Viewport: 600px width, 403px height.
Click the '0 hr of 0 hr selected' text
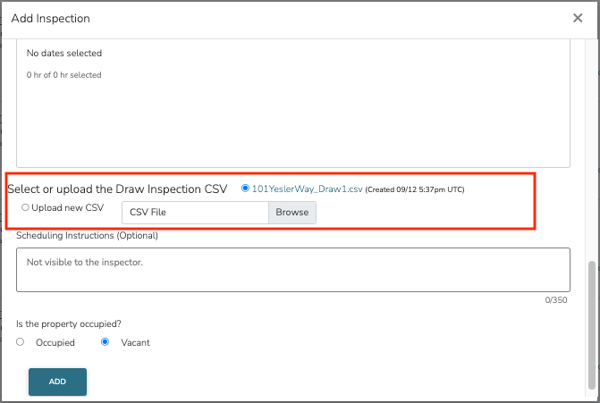(64, 75)
